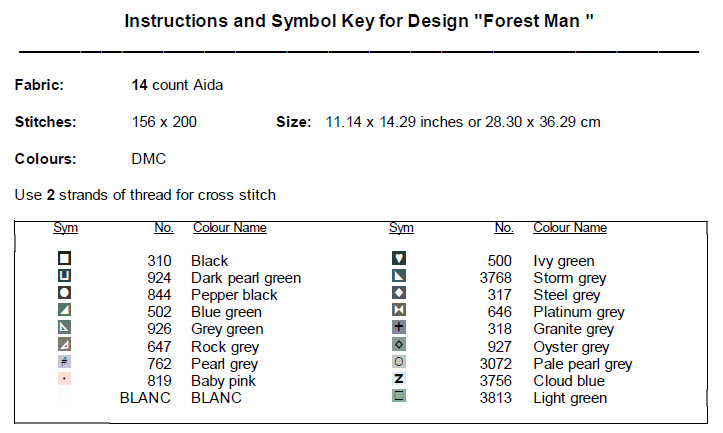Click the Cloud blue Z symbol
The height and width of the screenshot is (433, 723).
[400, 379]
